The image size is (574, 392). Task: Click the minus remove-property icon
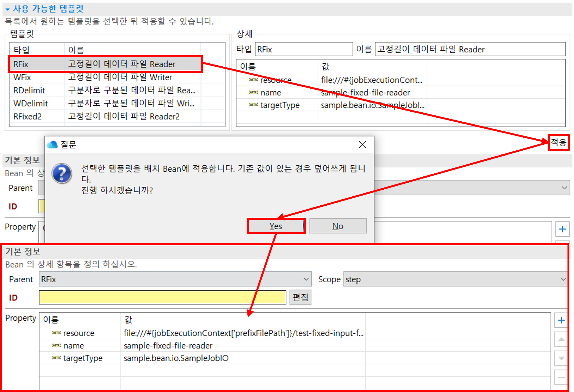[561, 377]
